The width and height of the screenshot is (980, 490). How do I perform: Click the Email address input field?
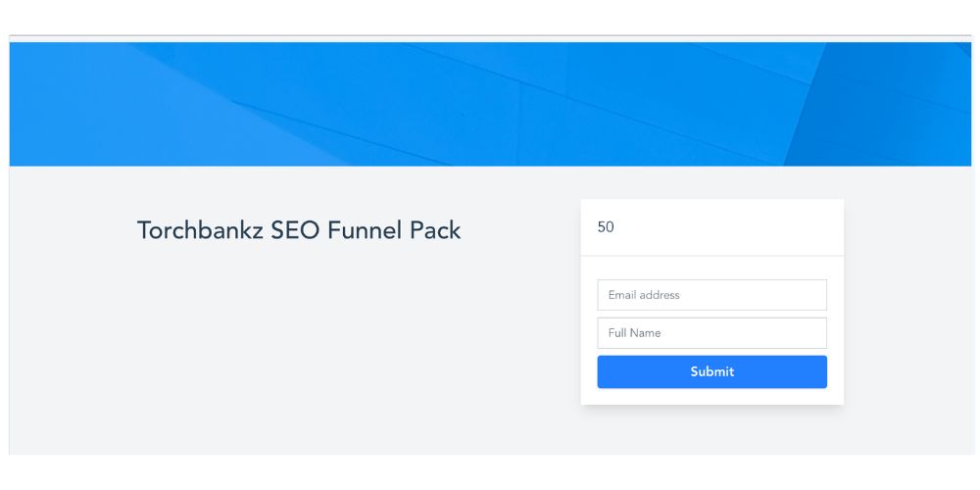click(711, 295)
